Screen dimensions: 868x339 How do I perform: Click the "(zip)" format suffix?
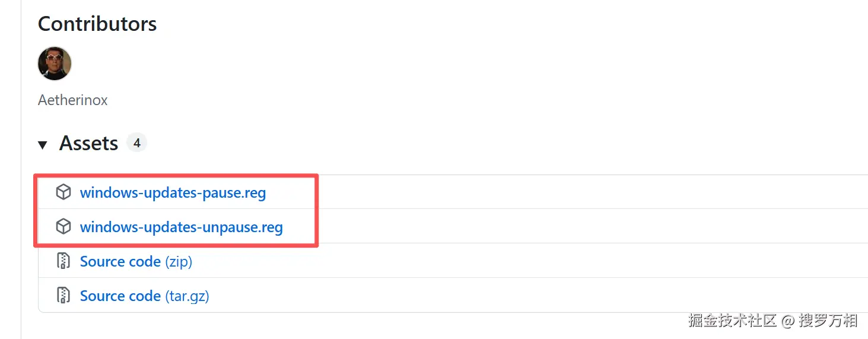pos(179,262)
